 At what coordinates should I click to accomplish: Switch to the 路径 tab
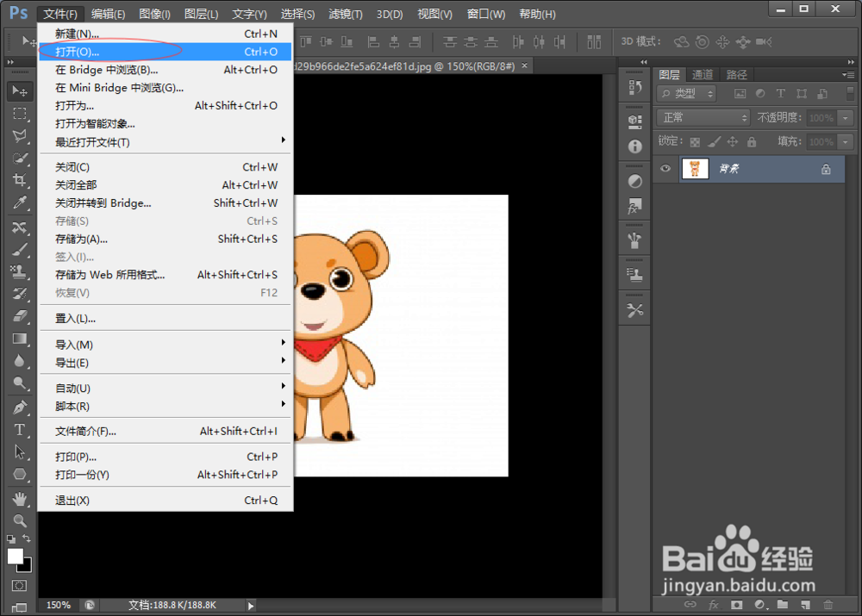pyautogui.click(x=736, y=75)
